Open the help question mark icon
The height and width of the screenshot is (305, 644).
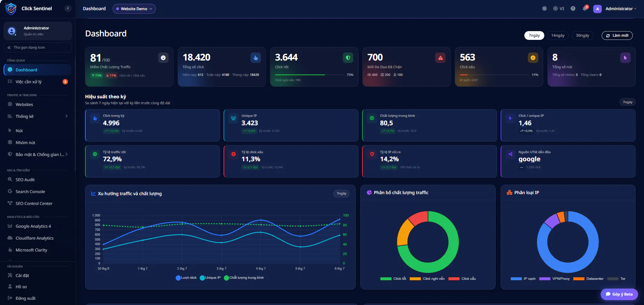tap(573, 8)
